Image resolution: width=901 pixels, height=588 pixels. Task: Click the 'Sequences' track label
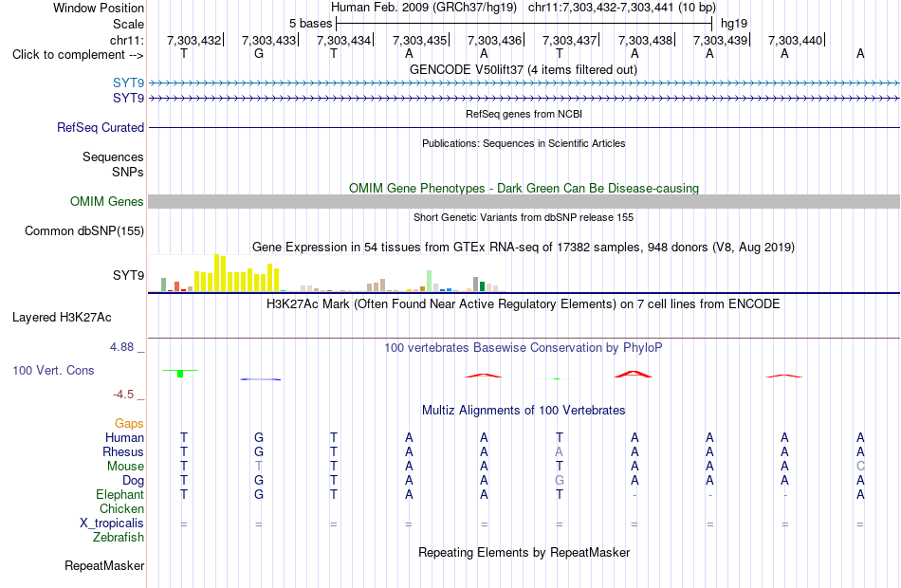113,156
